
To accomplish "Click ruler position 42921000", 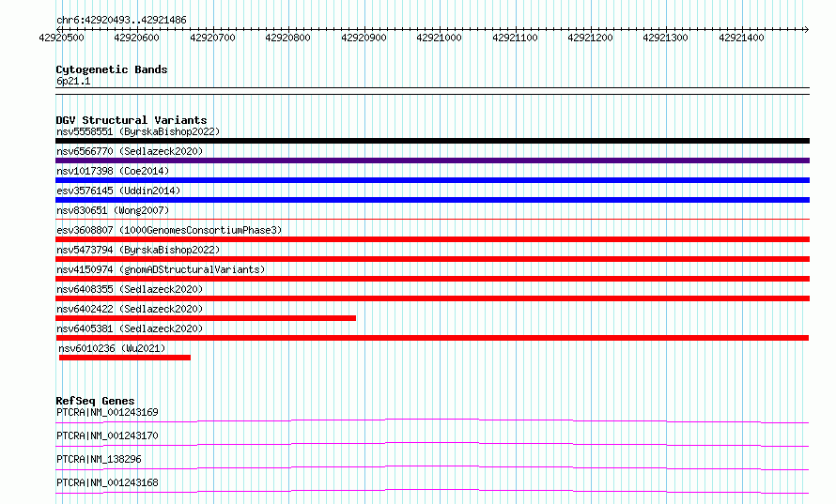I will pyautogui.click(x=439, y=38).
